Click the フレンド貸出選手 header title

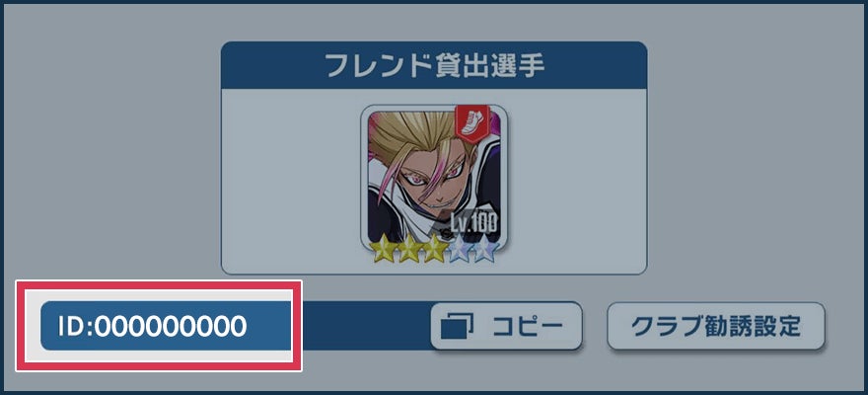click(x=434, y=66)
